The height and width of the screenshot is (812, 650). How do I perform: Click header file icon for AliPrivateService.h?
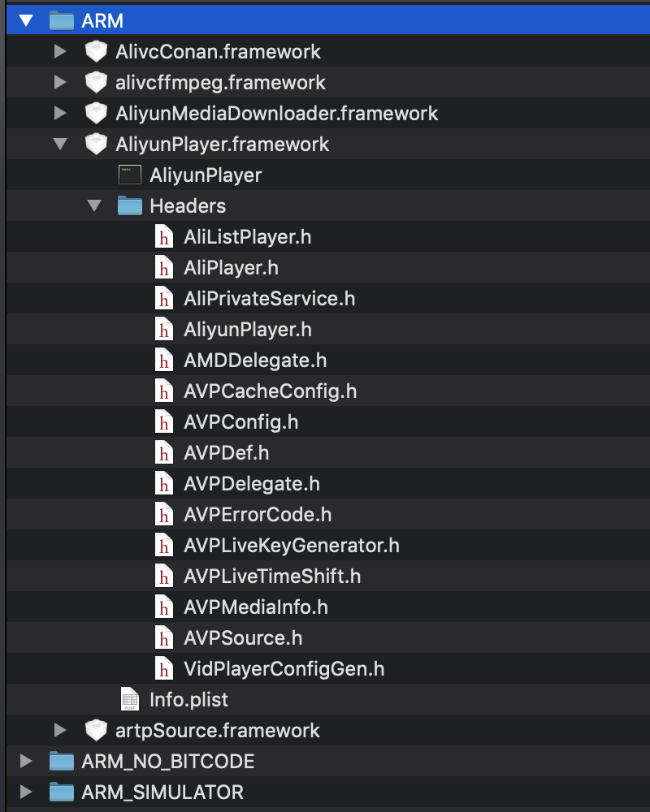click(x=164, y=298)
